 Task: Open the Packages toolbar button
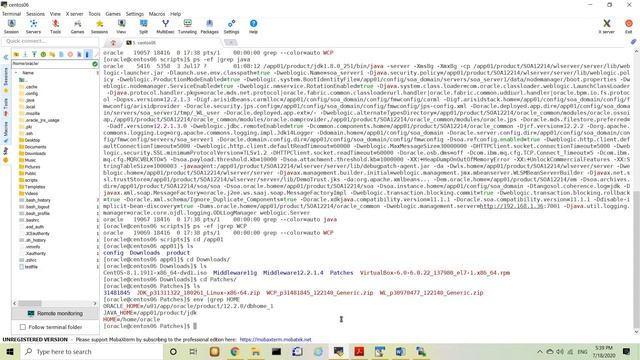coord(209,27)
